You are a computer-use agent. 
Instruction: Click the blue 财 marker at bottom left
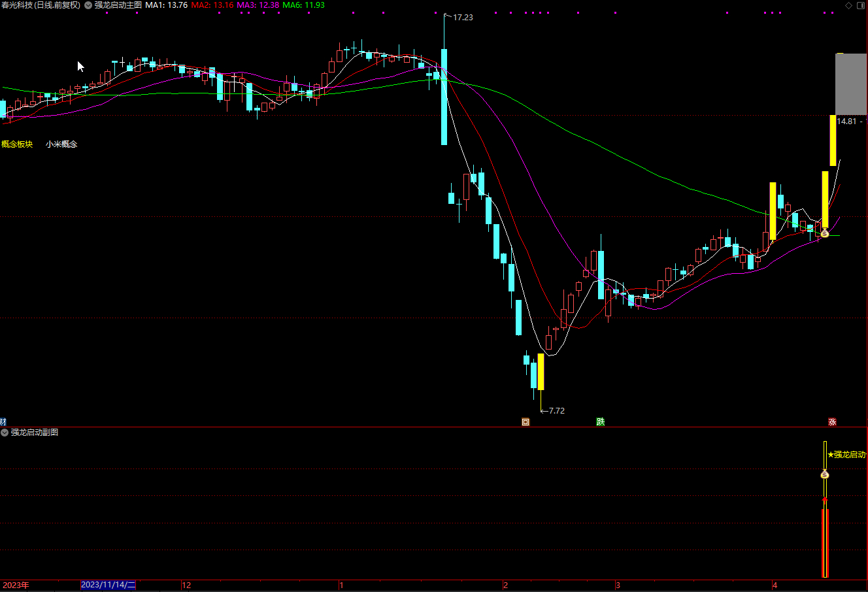pyautogui.click(x=3, y=422)
